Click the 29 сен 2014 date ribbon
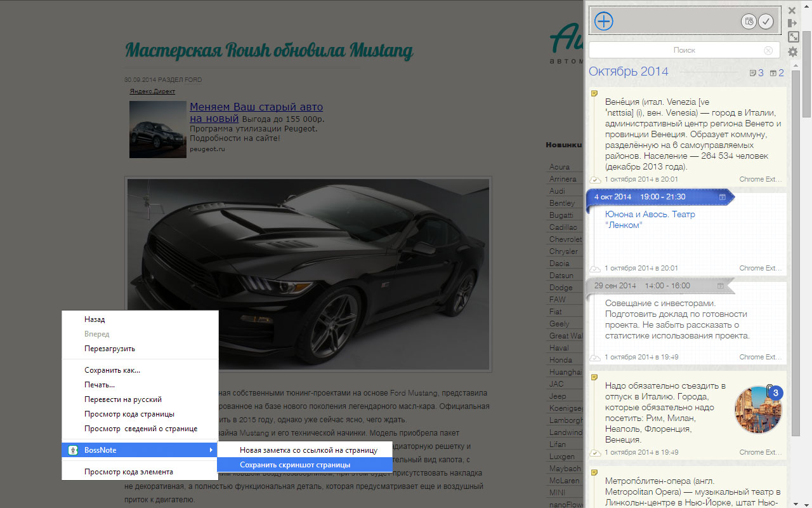 660,286
